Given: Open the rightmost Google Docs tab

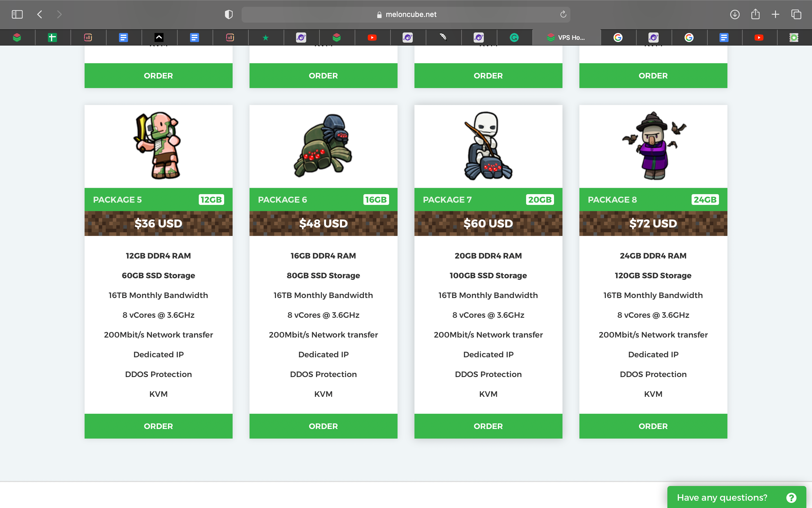Looking at the screenshot, I should 724,37.
